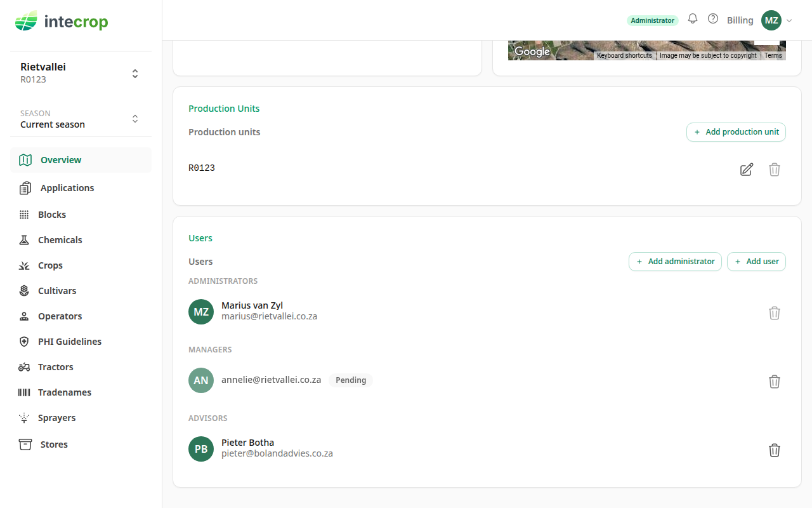This screenshot has height=508, width=812.
Task: Click the PB advisor avatar
Action: (x=201, y=449)
